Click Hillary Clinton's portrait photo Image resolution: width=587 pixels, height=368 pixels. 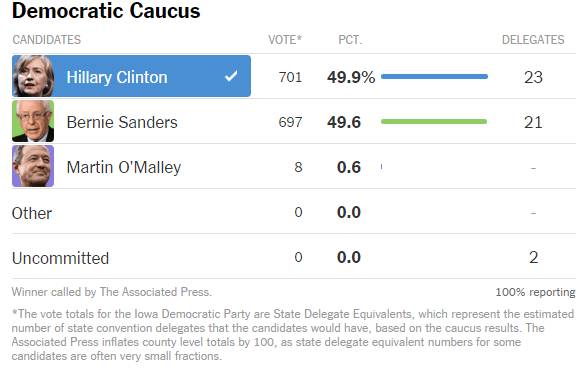pyautogui.click(x=33, y=76)
